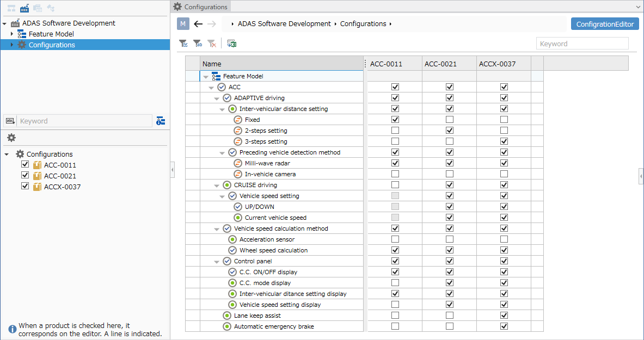The width and height of the screenshot is (644, 340).
Task: Click the icon next to Automatic emergency brake
Action: coord(226,326)
